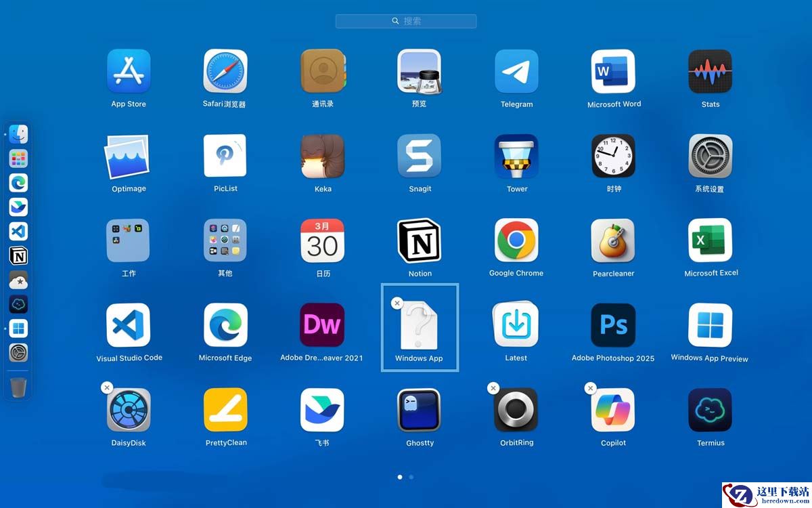Launch Adobe Photoshop 2025
The image size is (812, 508).
[x=613, y=325]
